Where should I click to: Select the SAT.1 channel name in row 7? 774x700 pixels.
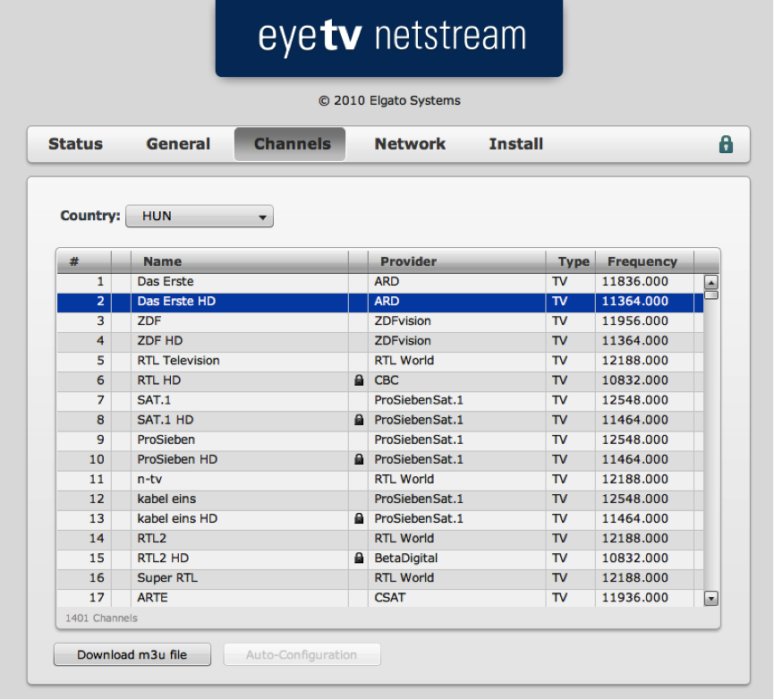click(154, 400)
